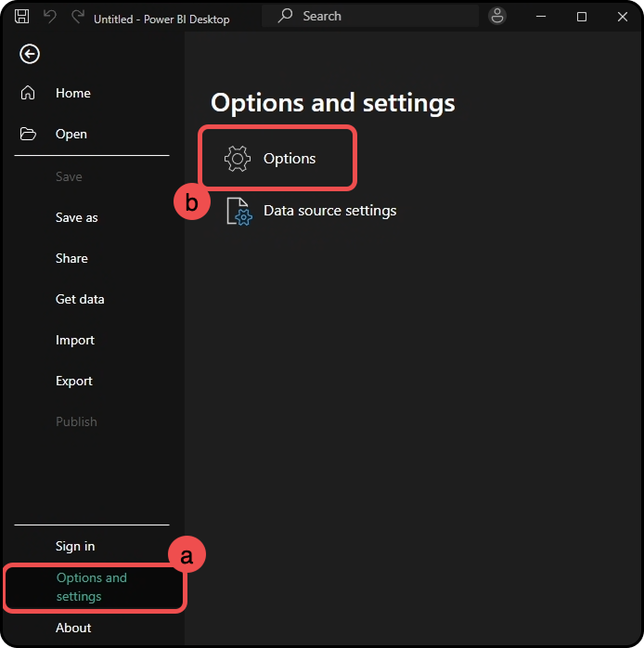The height and width of the screenshot is (648, 644).
Task: Click the Open folder icon
Action: (28, 134)
